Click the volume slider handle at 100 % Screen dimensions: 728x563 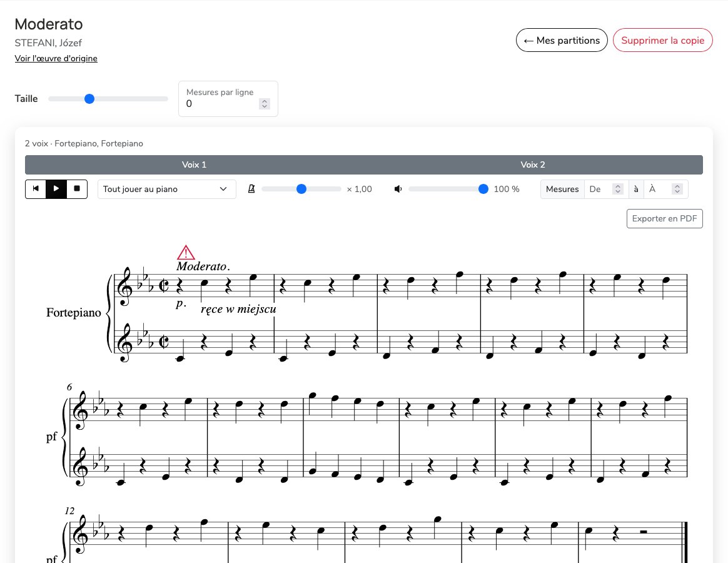483,189
